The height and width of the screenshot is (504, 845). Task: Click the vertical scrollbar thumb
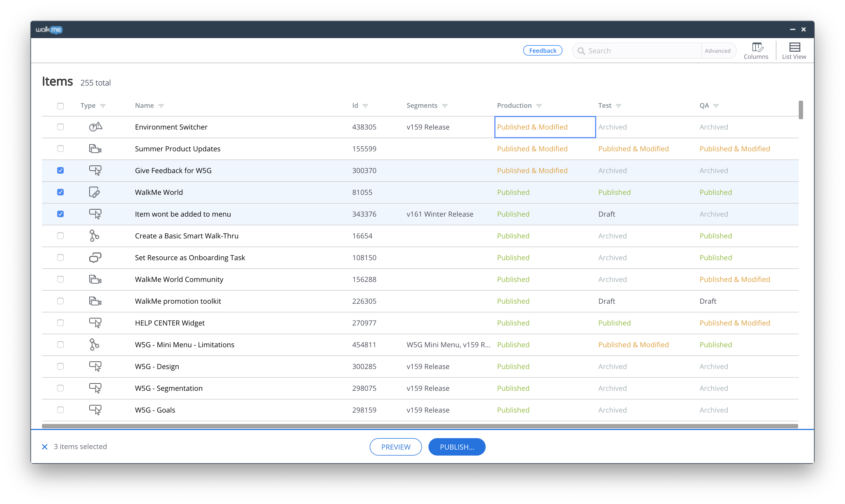click(801, 110)
